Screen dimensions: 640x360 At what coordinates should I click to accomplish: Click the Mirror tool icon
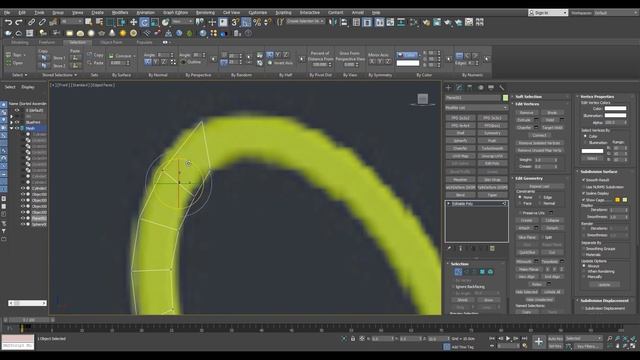333,22
